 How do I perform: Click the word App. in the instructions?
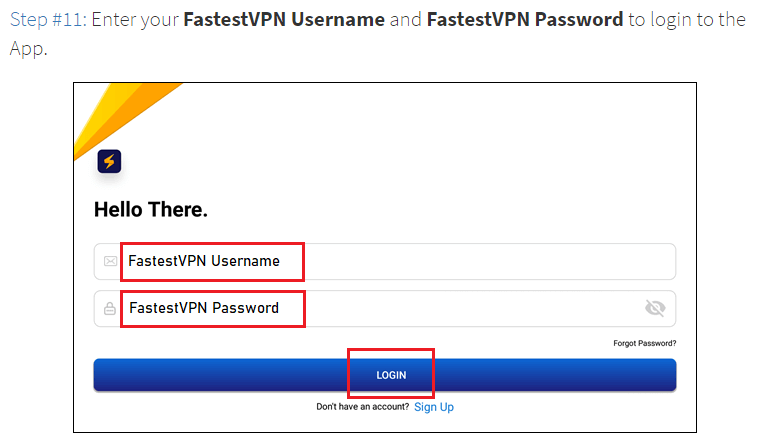pos(28,49)
